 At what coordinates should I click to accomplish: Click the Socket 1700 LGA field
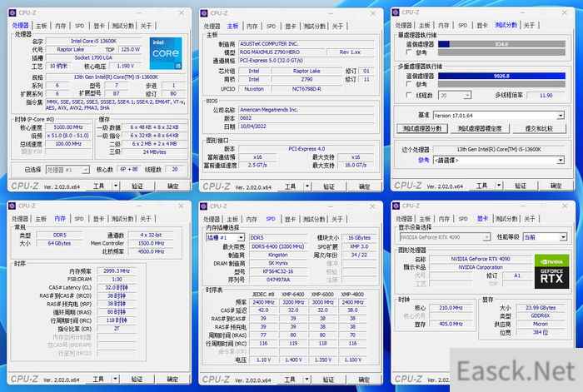coord(93,57)
